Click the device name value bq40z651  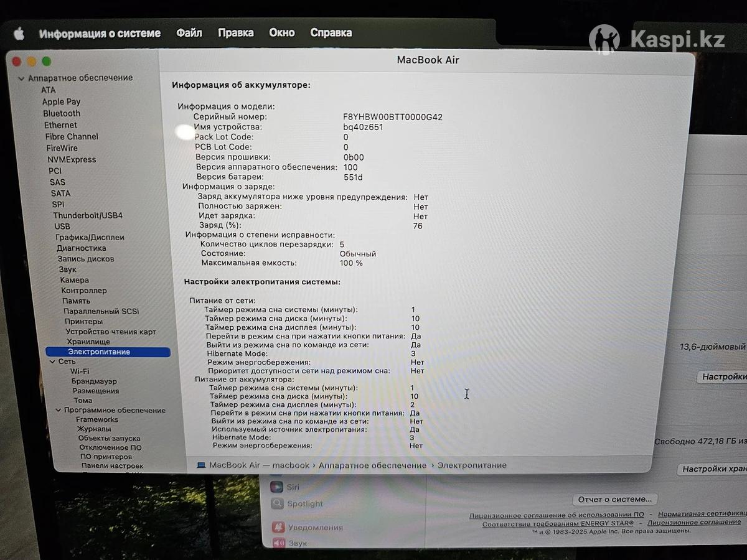click(363, 127)
